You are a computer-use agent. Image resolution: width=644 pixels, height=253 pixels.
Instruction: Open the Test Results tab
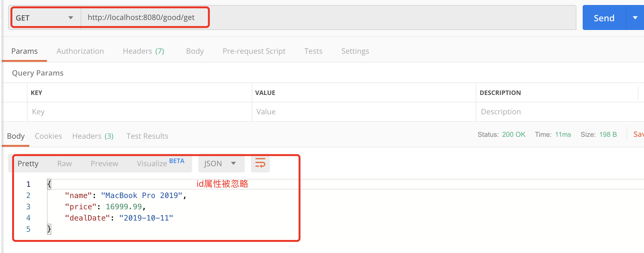click(147, 136)
